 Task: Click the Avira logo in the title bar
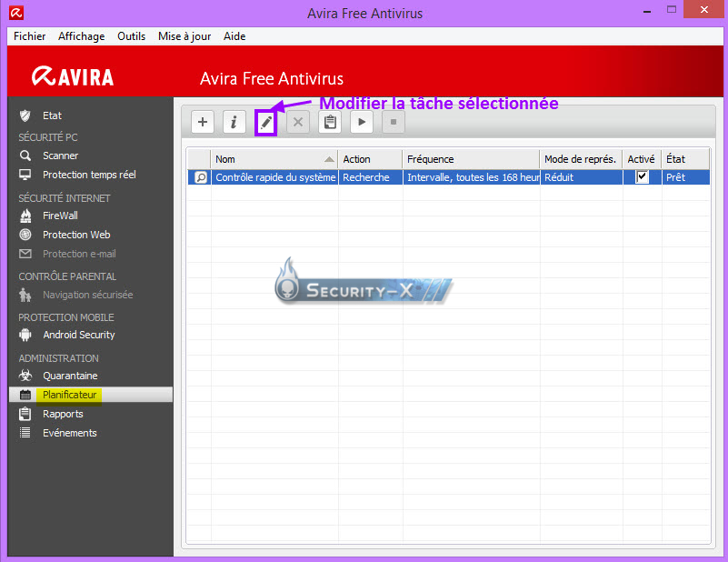(x=16, y=13)
